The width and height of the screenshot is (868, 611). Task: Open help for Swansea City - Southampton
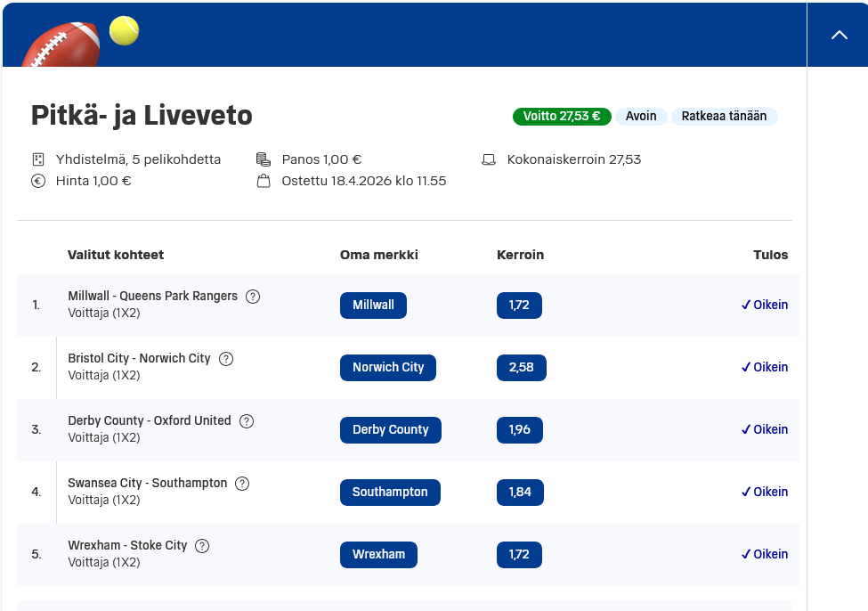242,484
